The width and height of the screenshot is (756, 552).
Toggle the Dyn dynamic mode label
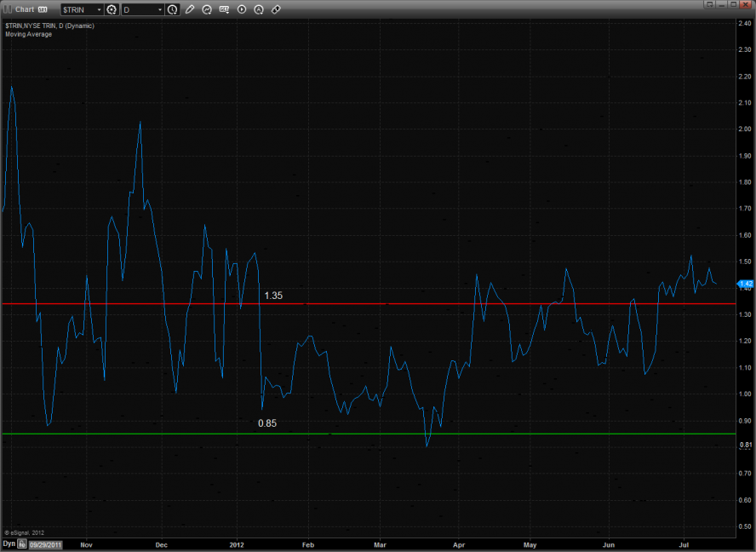coord(9,543)
